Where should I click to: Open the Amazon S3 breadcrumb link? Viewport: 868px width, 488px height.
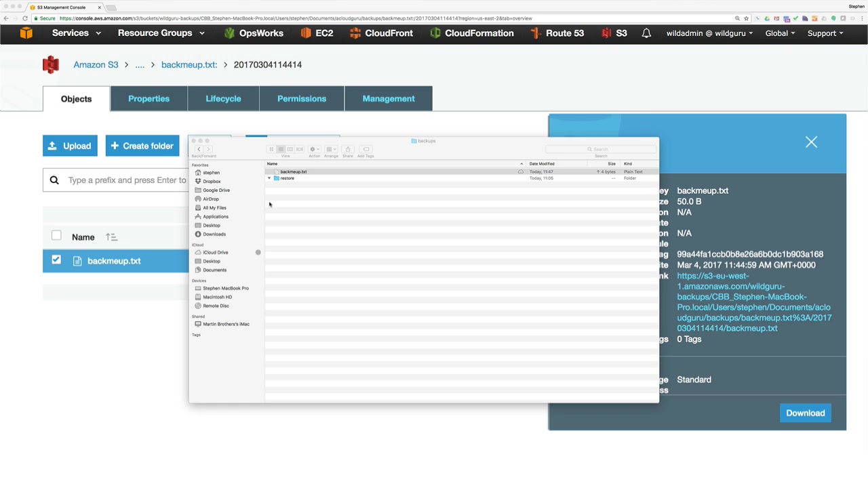96,65
